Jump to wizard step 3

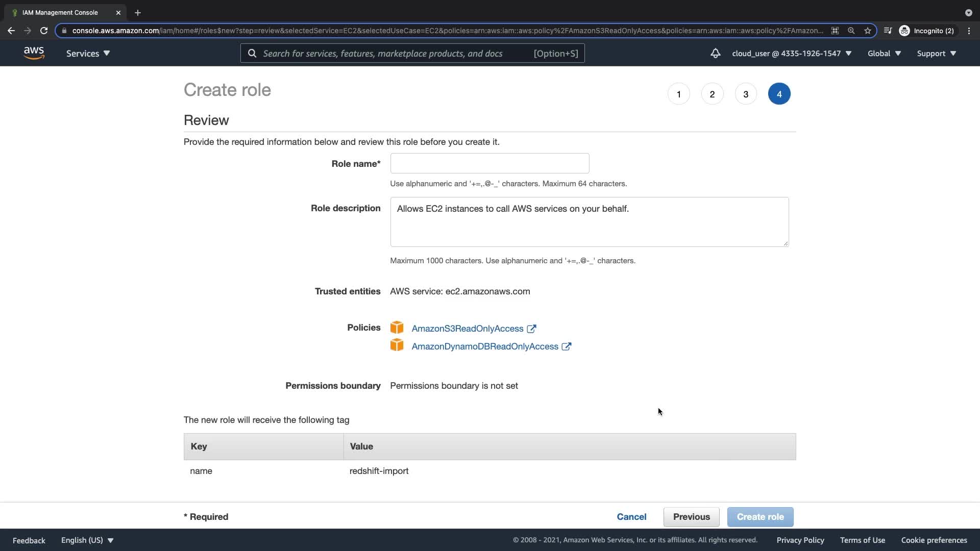point(746,94)
